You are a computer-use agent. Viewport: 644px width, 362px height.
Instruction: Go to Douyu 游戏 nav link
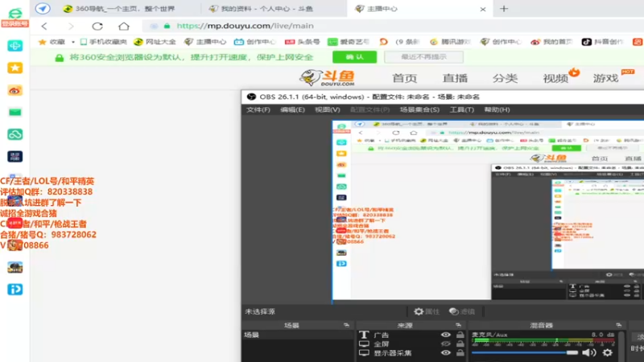coord(605,78)
